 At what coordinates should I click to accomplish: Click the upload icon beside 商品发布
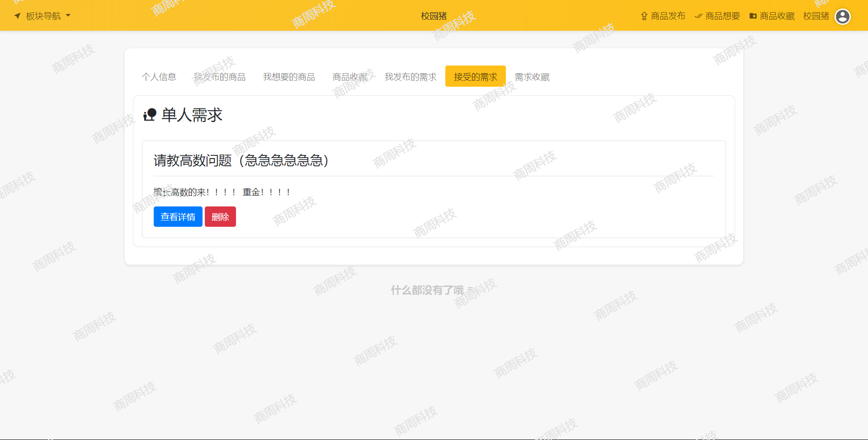644,16
